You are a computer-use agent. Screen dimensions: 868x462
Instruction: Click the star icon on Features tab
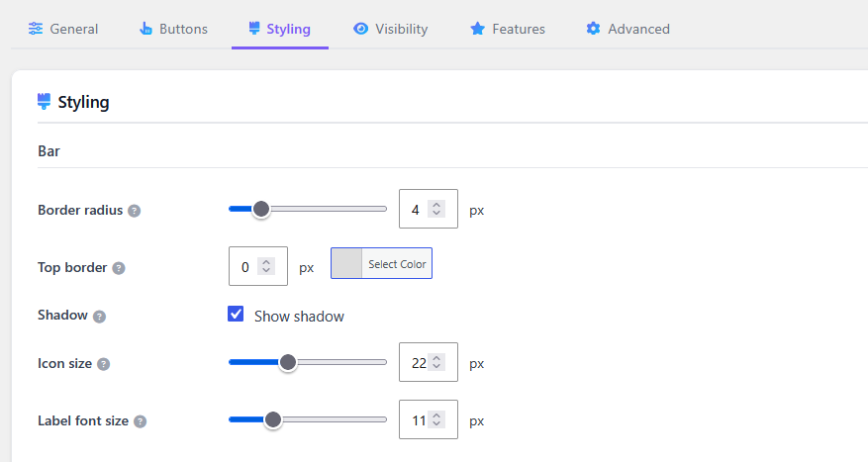[x=477, y=29]
